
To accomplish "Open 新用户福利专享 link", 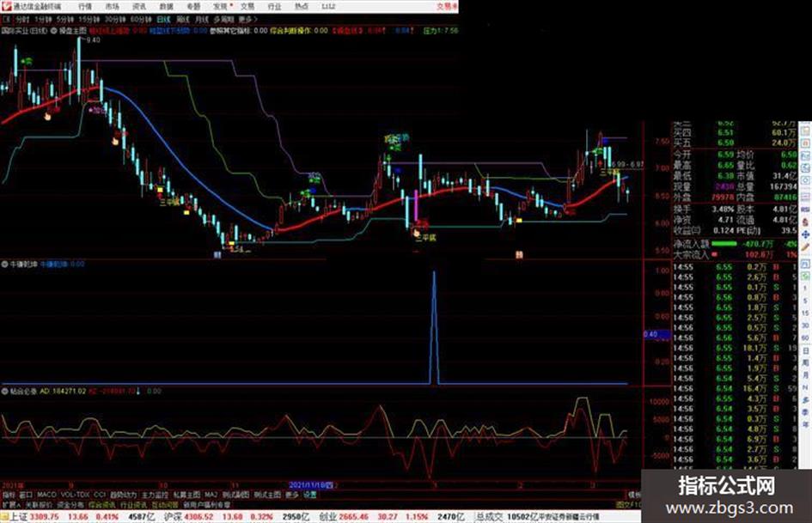I will point(206,504).
